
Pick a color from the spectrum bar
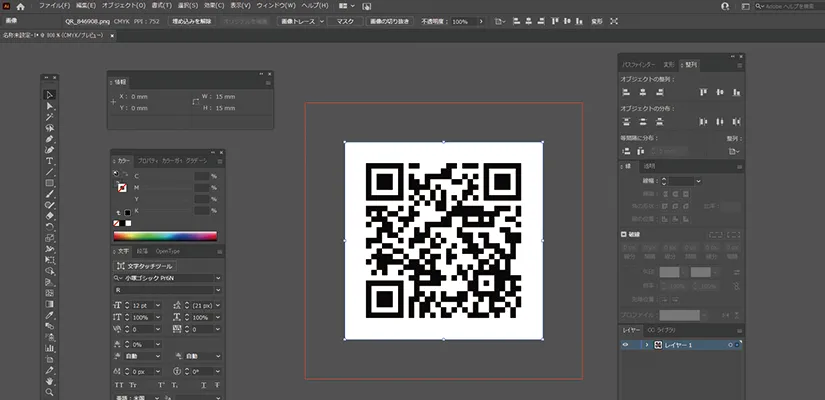click(x=165, y=236)
